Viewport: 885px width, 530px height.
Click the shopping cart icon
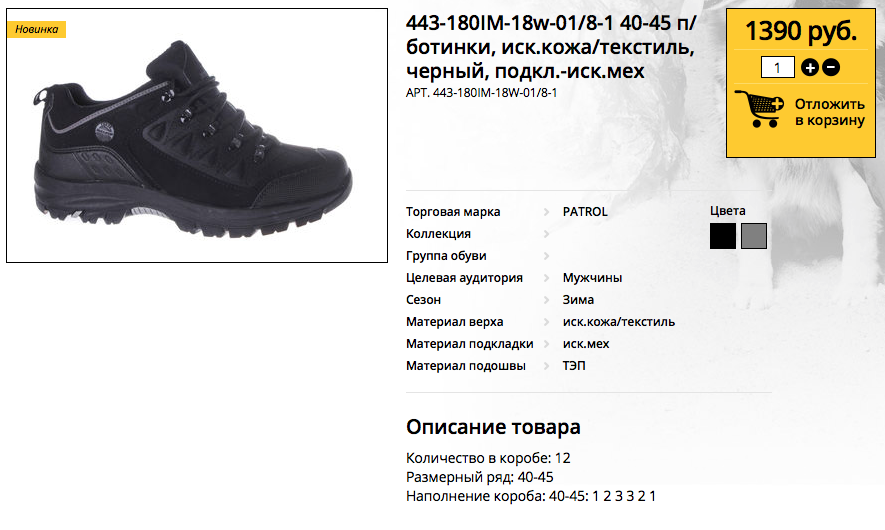[x=759, y=109]
